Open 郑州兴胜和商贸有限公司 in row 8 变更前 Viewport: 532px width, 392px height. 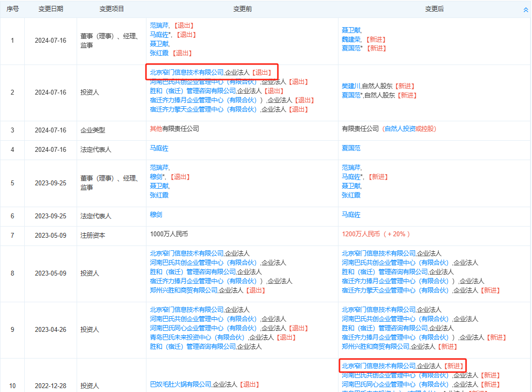pos(183,290)
